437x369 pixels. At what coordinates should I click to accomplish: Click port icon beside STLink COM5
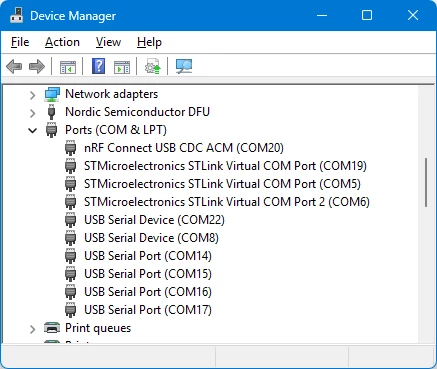70,184
